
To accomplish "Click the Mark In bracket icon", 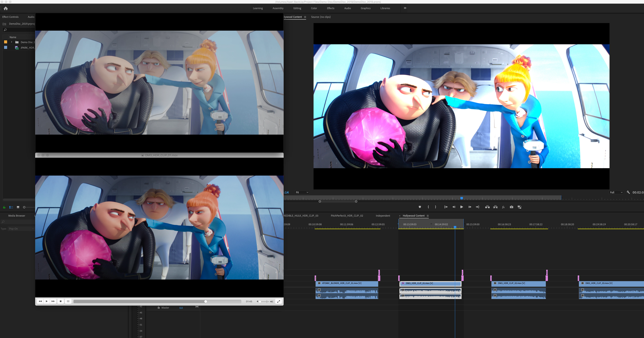I will click(x=428, y=207).
